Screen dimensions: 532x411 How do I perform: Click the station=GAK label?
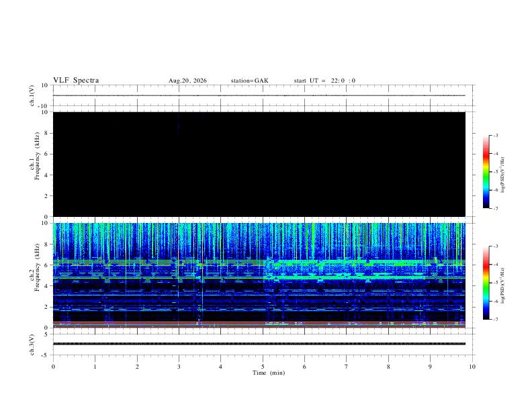[249, 81]
